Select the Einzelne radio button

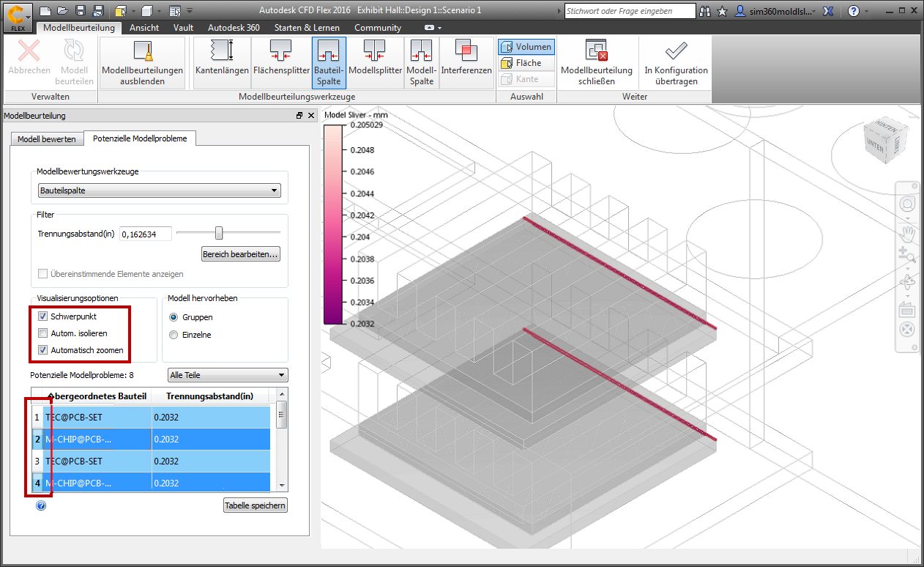tap(174, 335)
